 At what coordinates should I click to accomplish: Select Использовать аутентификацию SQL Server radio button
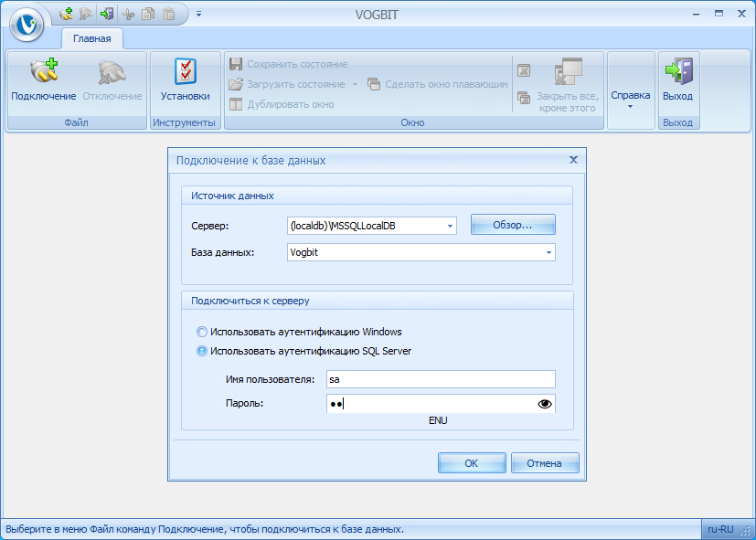coord(201,351)
